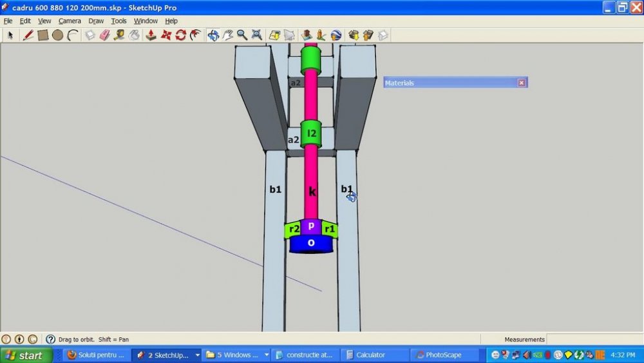
Task: Select the Arc tool
Action: (73, 35)
